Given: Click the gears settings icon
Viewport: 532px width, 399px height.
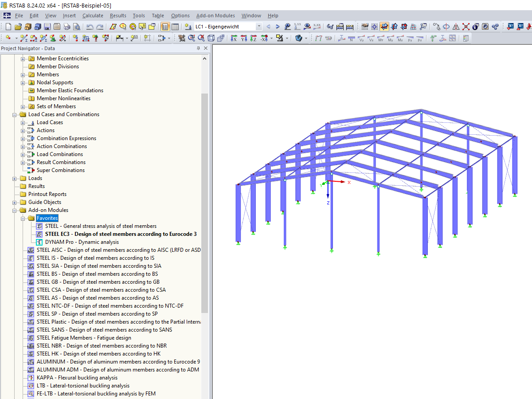Looking at the screenshot, I should [x=495, y=27].
